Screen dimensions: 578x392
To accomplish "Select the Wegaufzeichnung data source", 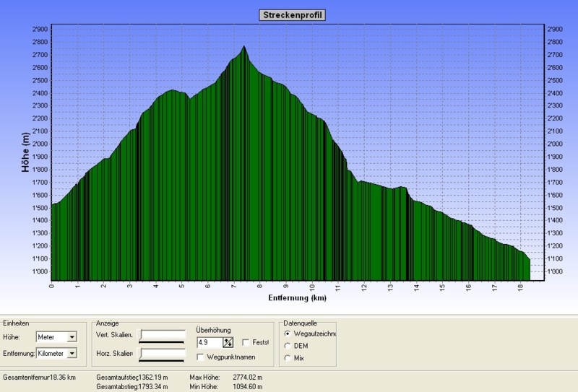I will (x=289, y=334).
